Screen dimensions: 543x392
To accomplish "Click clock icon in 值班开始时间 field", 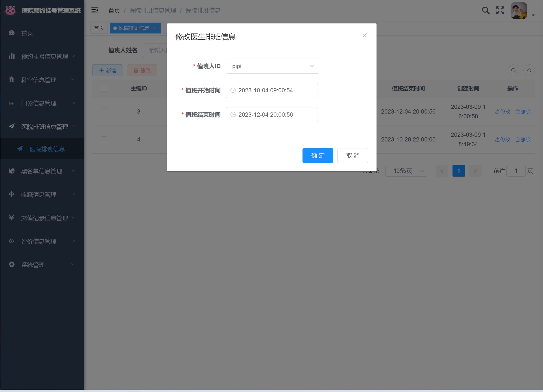I will (x=233, y=90).
